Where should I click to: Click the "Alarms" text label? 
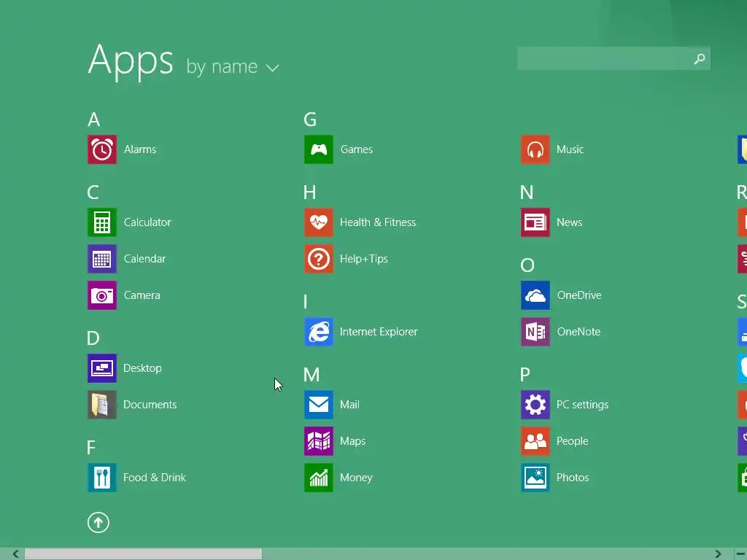140,149
